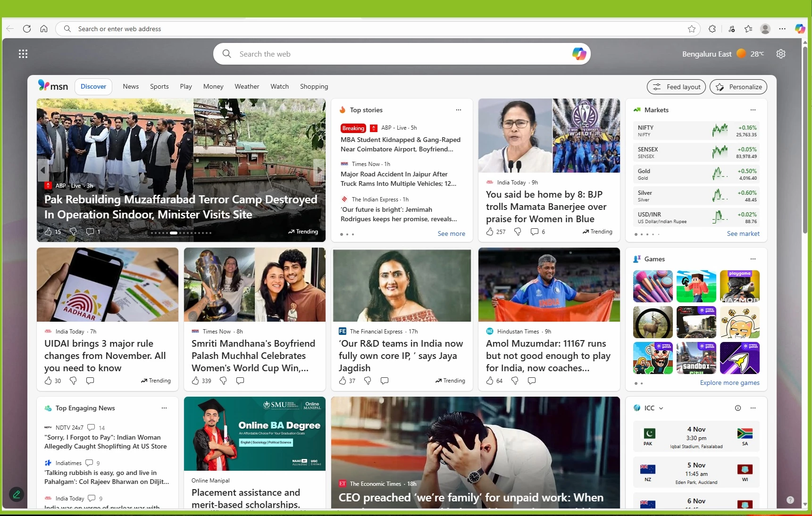
Task: Click feedback pencil icon at bottom left
Action: point(17,494)
